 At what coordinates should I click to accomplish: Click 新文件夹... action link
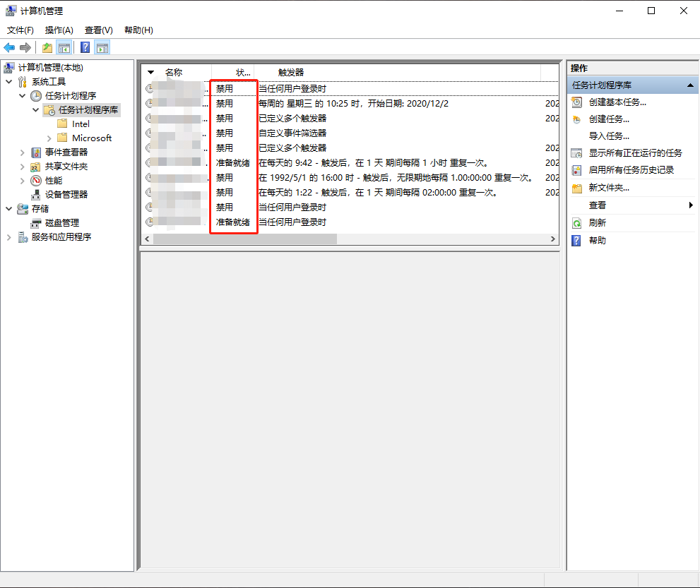click(x=609, y=188)
